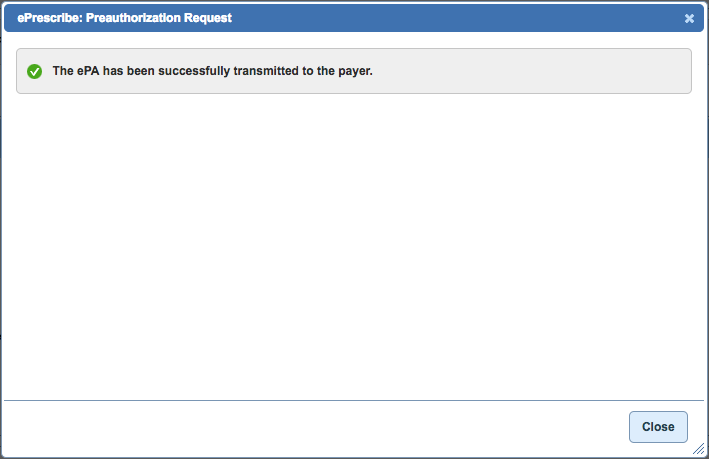Click the blue dialog title bar
709x459 pixels.
coord(354,18)
